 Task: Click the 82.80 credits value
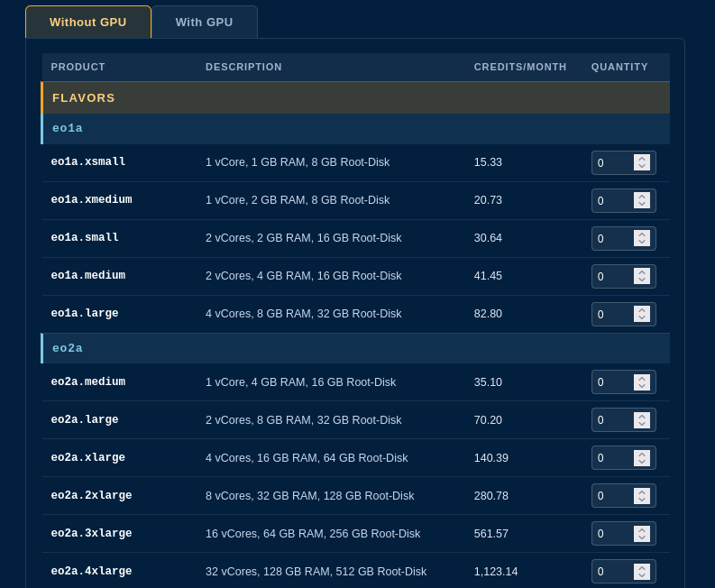coord(488,313)
